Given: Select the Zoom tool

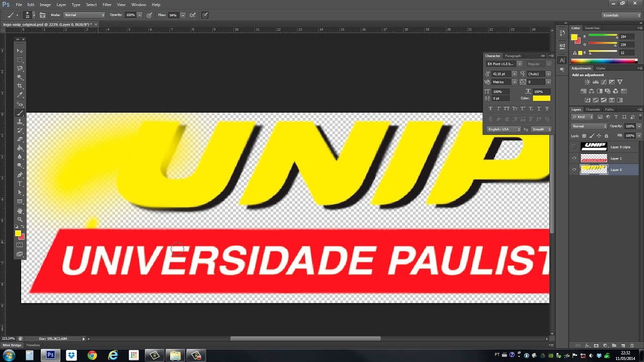Looking at the screenshot, I should pyautogui.click(x=20, y=220).
